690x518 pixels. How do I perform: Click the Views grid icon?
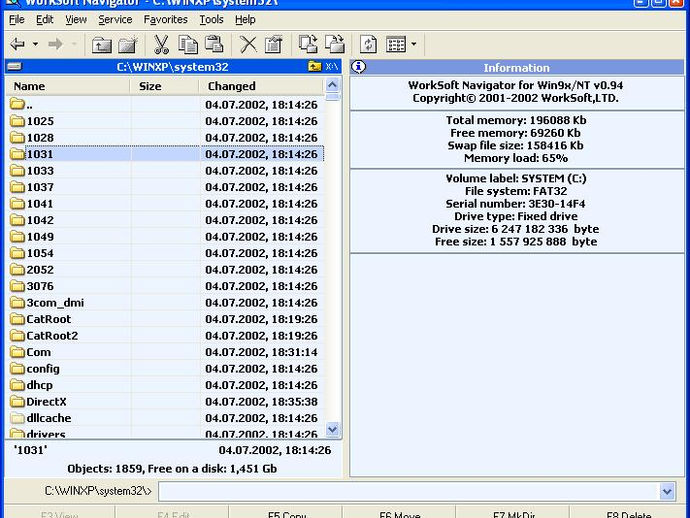(396, 44)
